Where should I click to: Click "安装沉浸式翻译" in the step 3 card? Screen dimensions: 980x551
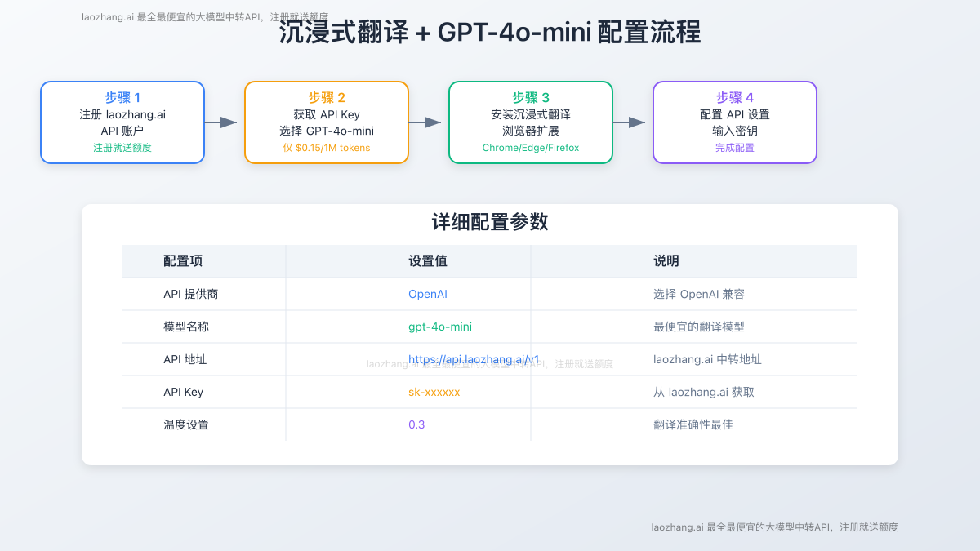point(531,114)
